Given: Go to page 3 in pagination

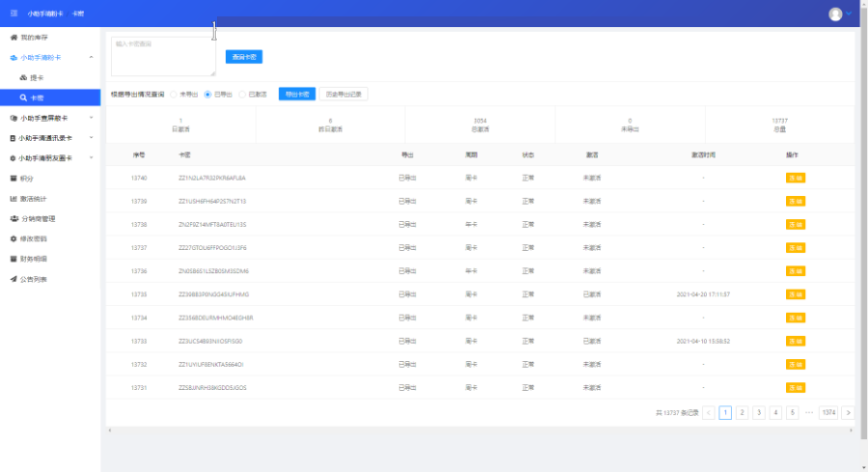Looking at the screenshot, I should (759, 413).
